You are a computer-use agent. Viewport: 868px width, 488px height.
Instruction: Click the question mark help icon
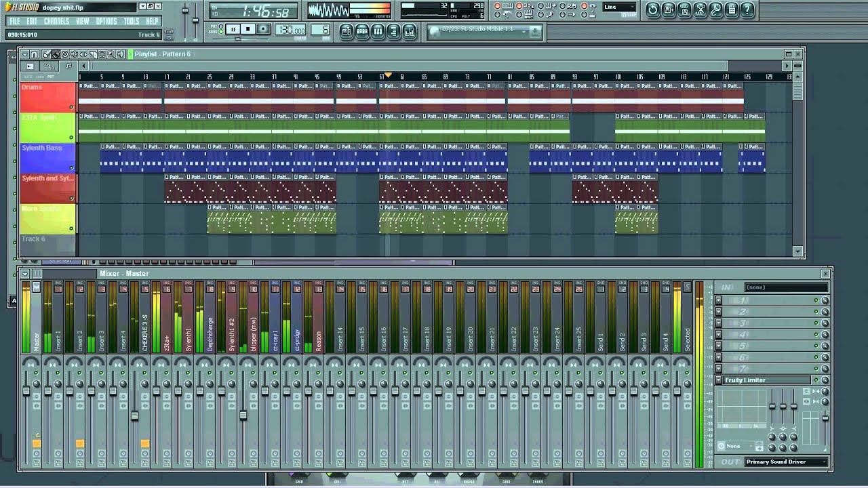coord(747,9)
